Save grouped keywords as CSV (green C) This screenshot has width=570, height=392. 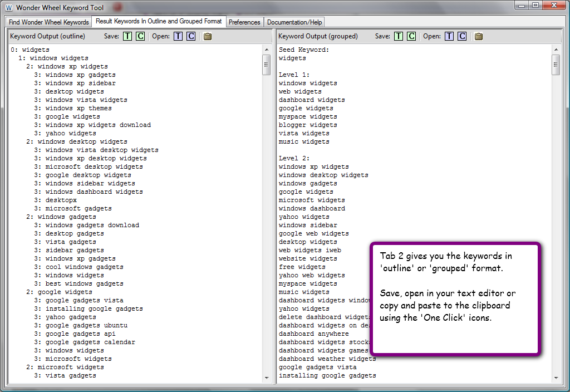coord(411,36)
